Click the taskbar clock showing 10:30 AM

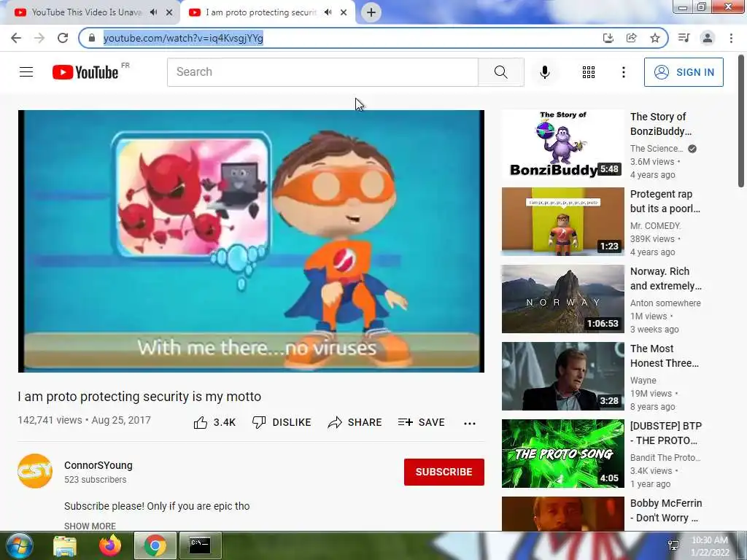(x=709, y=546)
